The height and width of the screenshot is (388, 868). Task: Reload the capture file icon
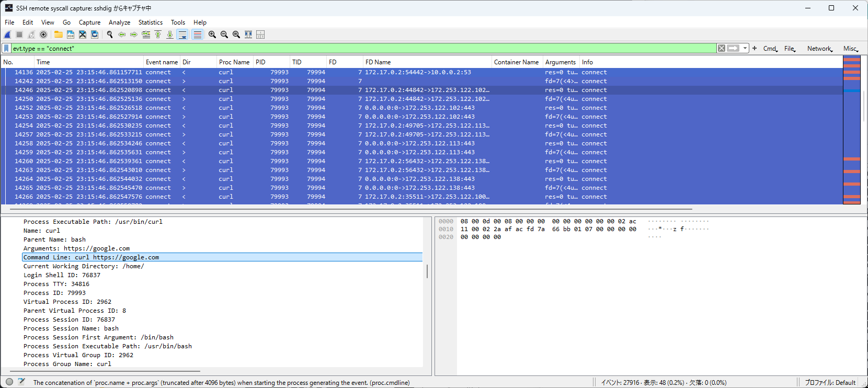pos(95,35)
